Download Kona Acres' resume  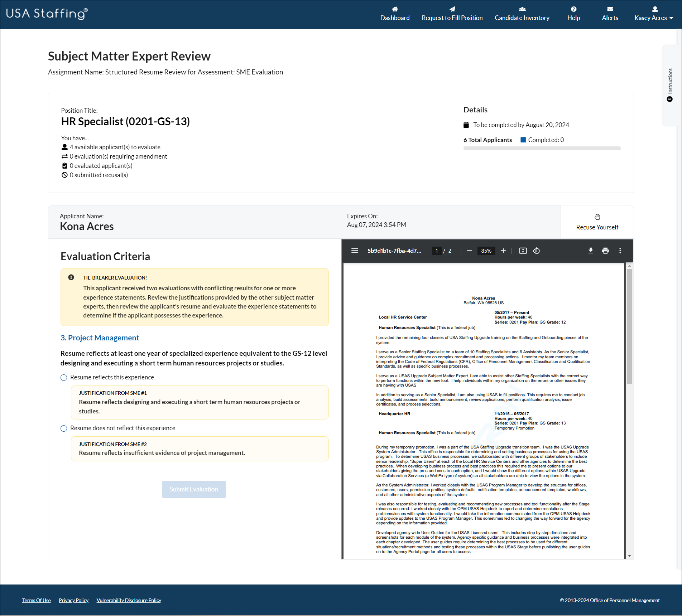pos(591,251)
